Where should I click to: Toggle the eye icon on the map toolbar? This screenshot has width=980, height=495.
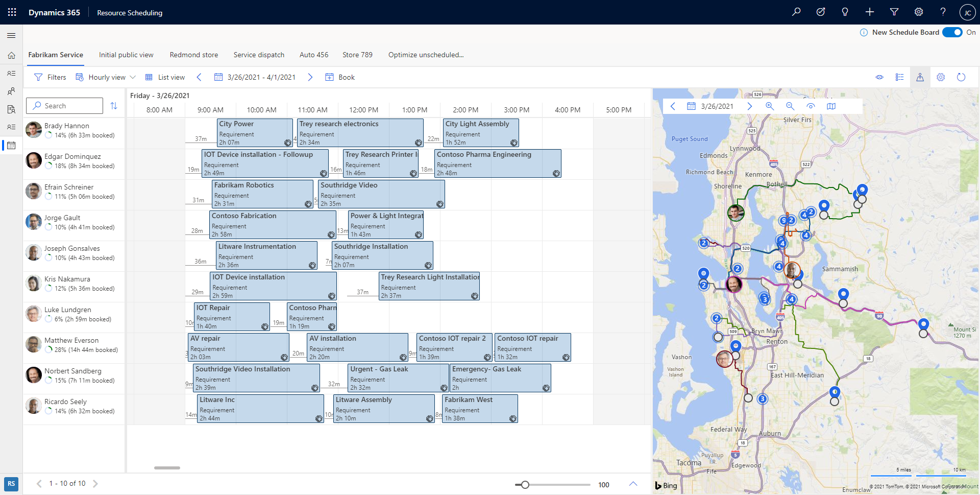click(x=811, y=106)
